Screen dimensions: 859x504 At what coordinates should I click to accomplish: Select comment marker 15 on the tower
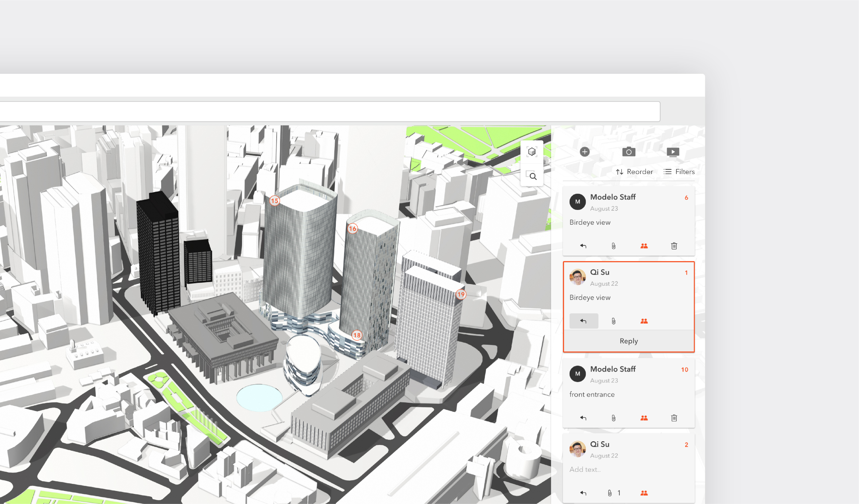click(x=274, y=201)
